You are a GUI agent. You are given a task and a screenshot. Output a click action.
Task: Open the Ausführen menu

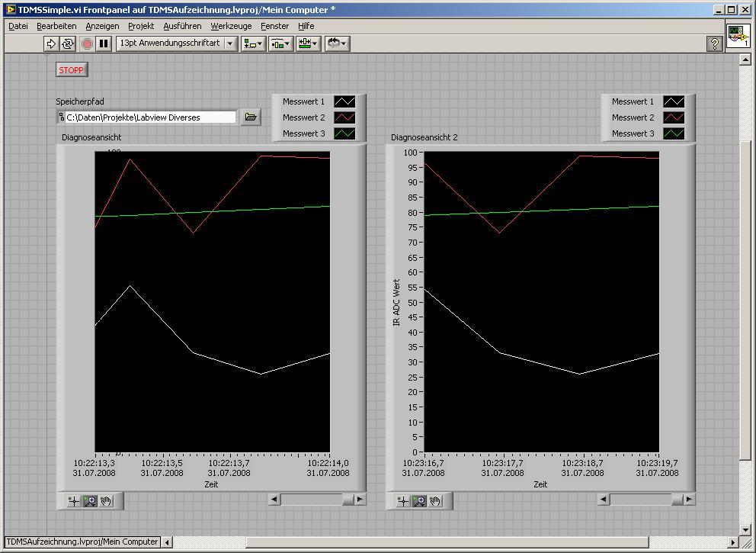182,26
